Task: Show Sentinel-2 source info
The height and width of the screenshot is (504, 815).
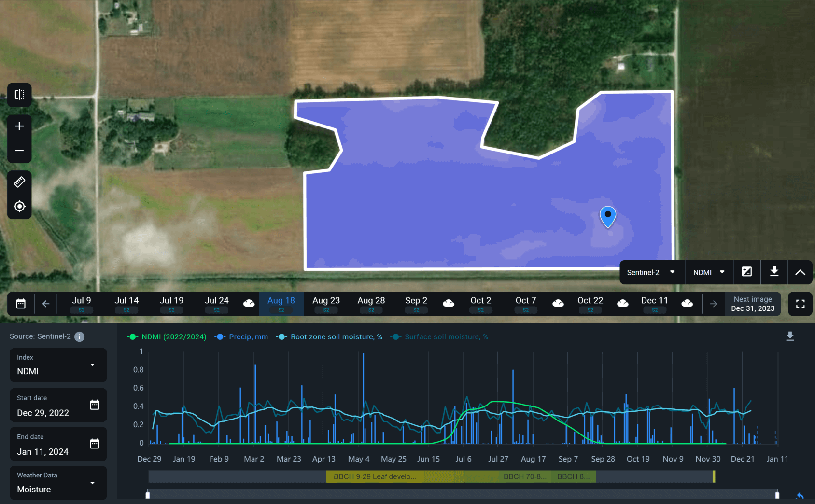Action: tap(80, 336)
